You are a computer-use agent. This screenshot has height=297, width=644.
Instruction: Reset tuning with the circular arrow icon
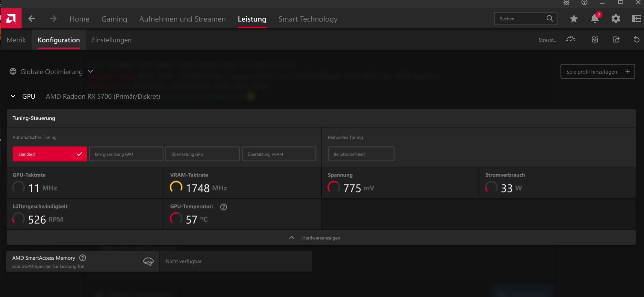point(637,39)
